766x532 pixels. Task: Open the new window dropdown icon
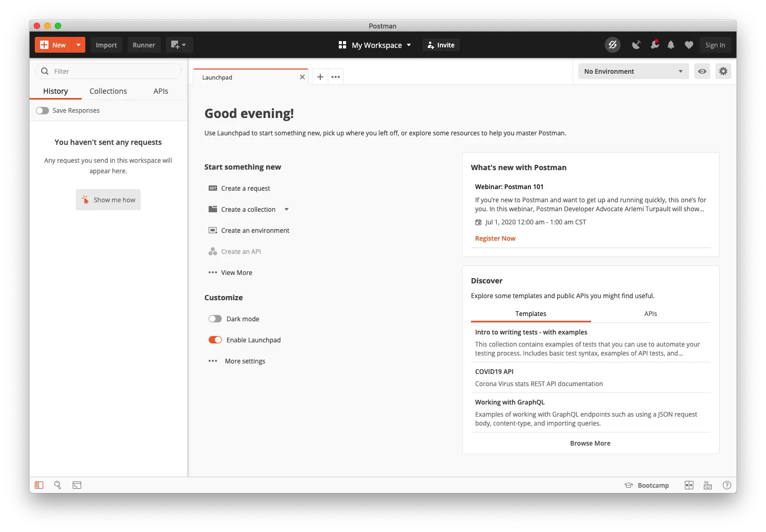point(179,45)
